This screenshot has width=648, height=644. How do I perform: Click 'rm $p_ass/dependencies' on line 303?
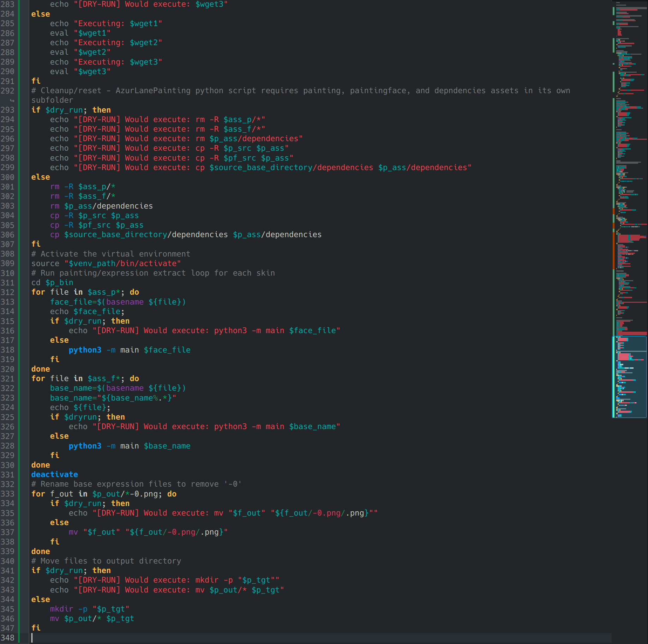(x=101, y=206)
